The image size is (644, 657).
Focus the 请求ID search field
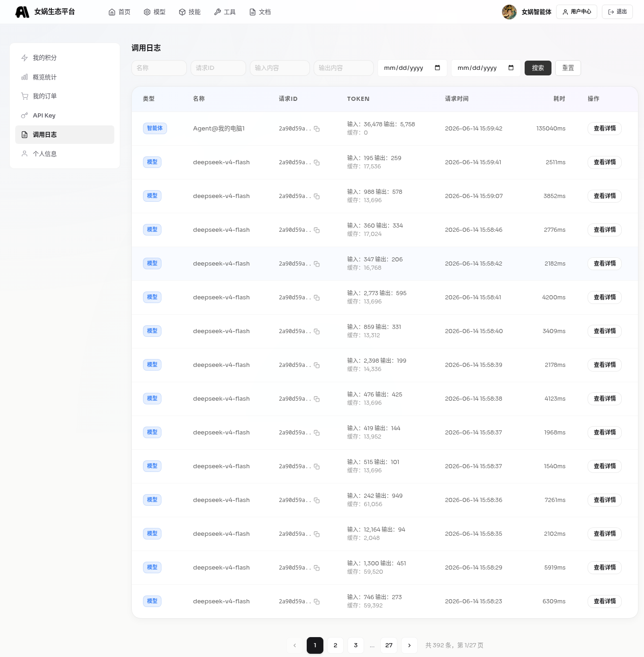[218, 68]
